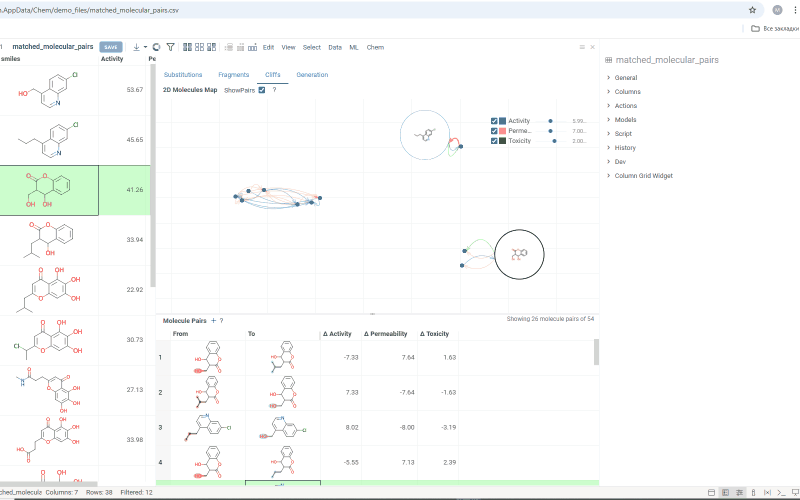Toggle the ShowPairs checkbox
This screenshot has height=500, width=800.
pyautogui.click(x=262, y=90)
